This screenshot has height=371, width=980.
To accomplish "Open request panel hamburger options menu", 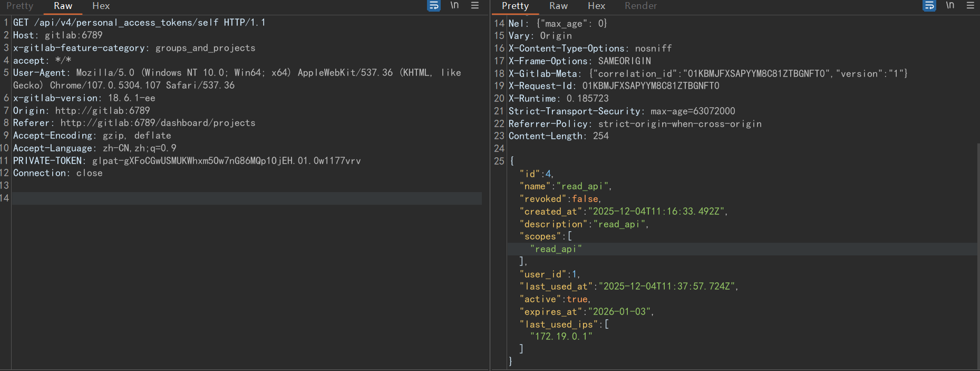I will pos(475,5).
